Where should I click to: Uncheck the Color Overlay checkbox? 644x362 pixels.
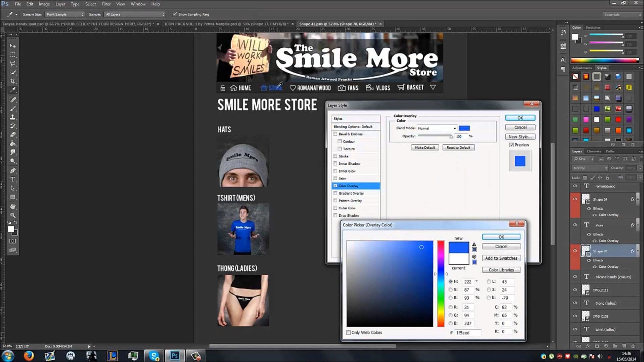point(335,186)
